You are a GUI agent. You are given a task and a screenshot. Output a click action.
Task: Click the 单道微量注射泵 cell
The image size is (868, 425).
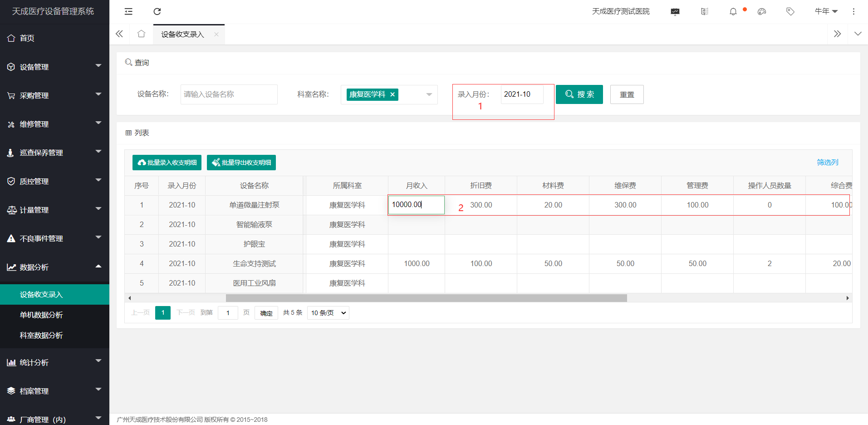tap(254, 205)
